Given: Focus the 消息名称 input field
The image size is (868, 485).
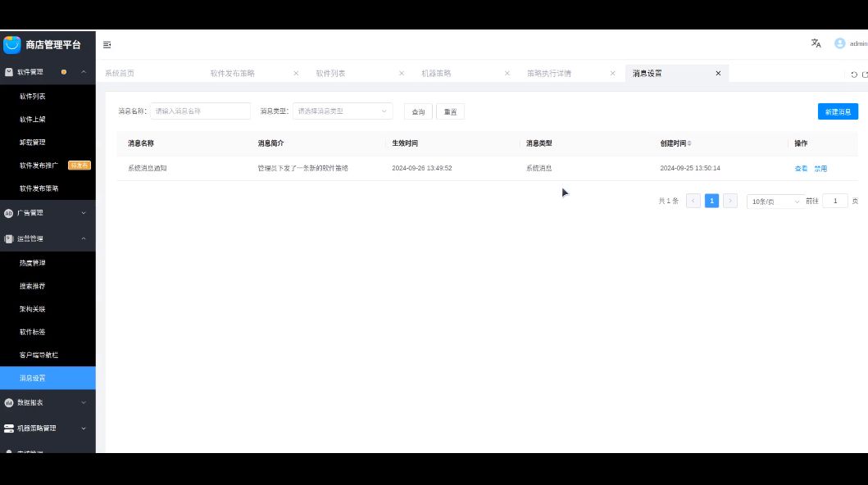Looking at the screenshot, I should tap(201, 111).
